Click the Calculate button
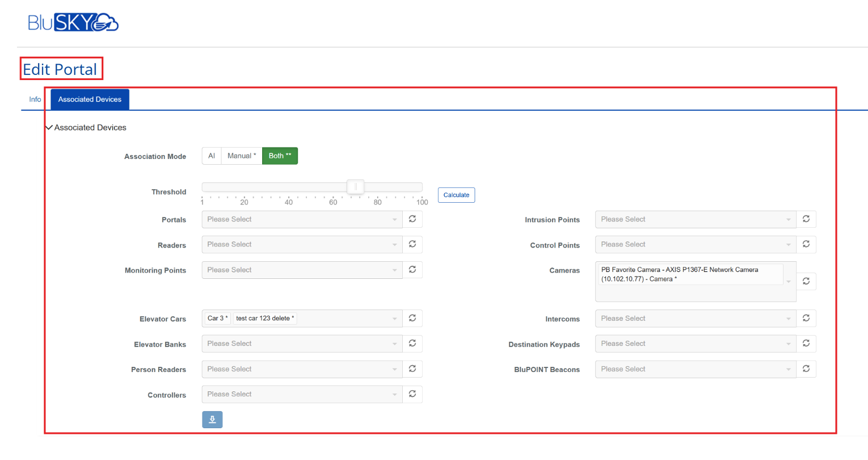 click(456, 195)
